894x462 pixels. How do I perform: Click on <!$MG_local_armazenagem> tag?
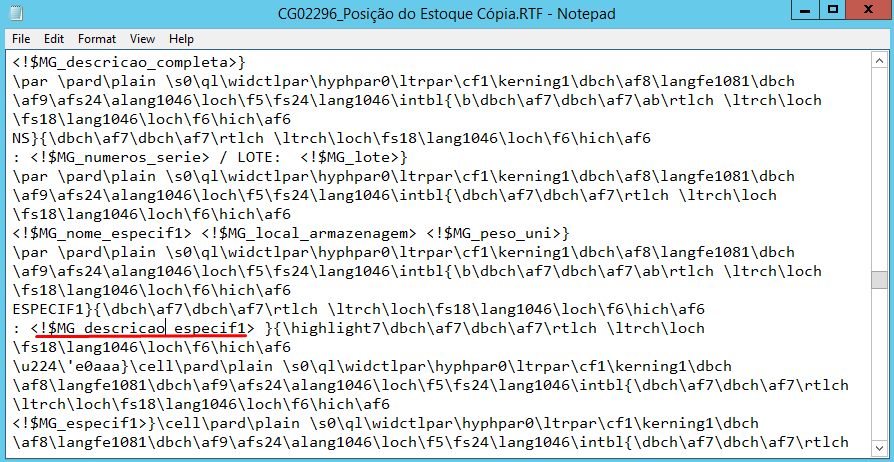(x=308, y=233)
